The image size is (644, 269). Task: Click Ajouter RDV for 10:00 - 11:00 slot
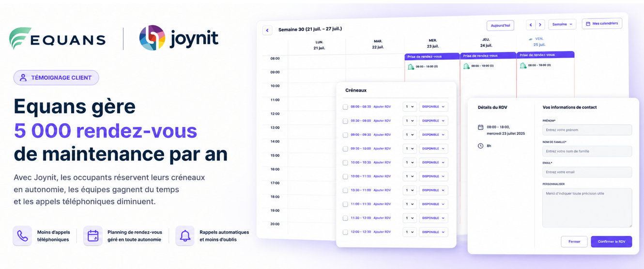point(382,176)
